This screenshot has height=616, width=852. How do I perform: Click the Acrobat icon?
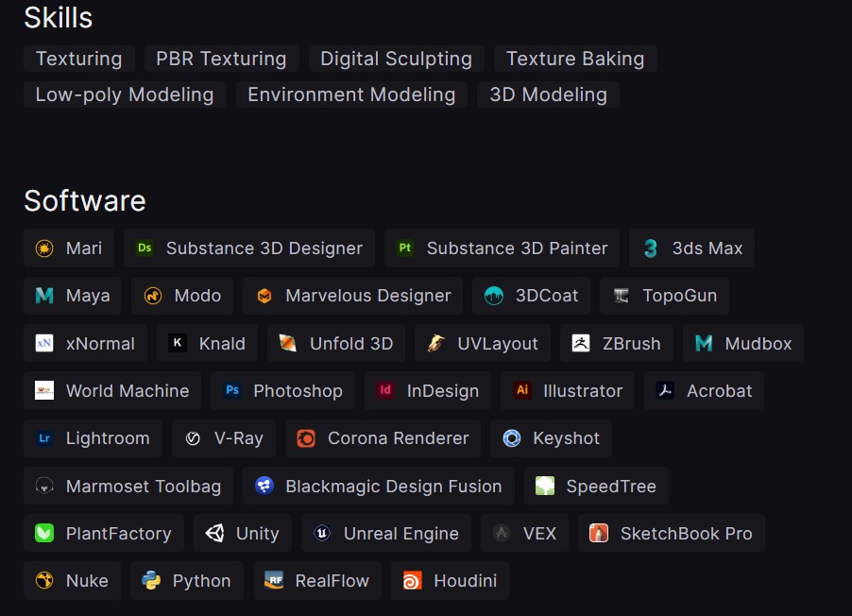click(x=665, y=390)
